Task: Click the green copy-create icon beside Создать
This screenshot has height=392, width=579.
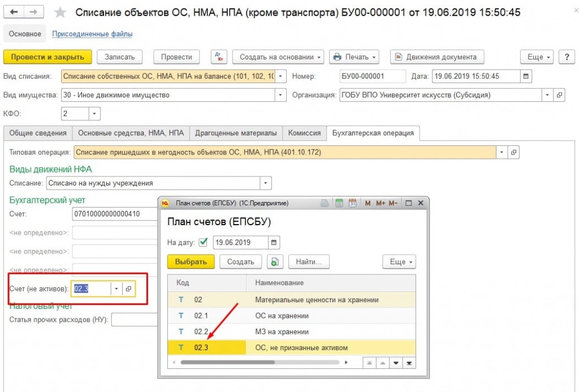Action: tap(275, 262)
